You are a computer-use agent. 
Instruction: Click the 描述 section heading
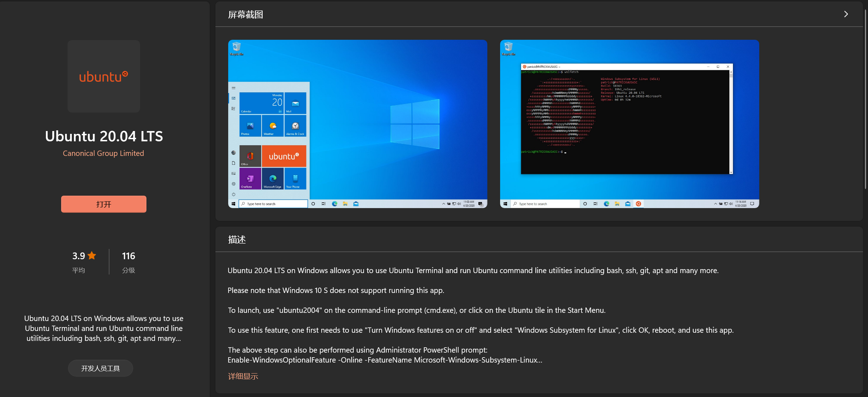pyautogui.click(x=237, y=240)
